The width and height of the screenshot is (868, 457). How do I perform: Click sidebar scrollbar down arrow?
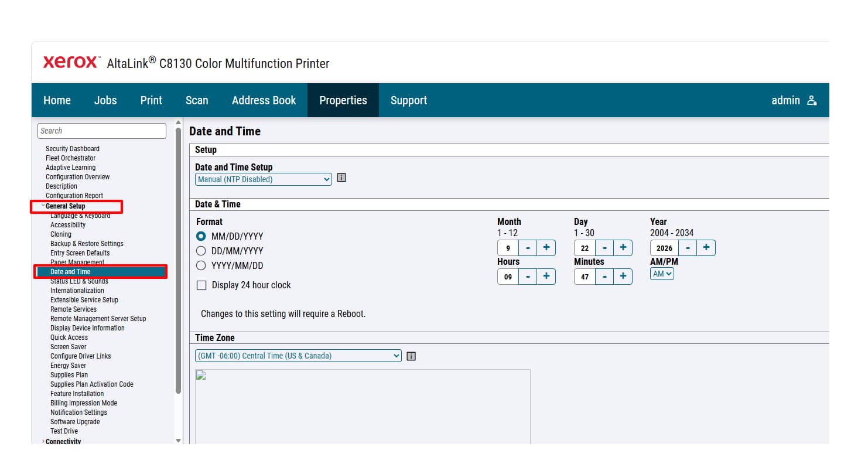(x=178, y=440)
